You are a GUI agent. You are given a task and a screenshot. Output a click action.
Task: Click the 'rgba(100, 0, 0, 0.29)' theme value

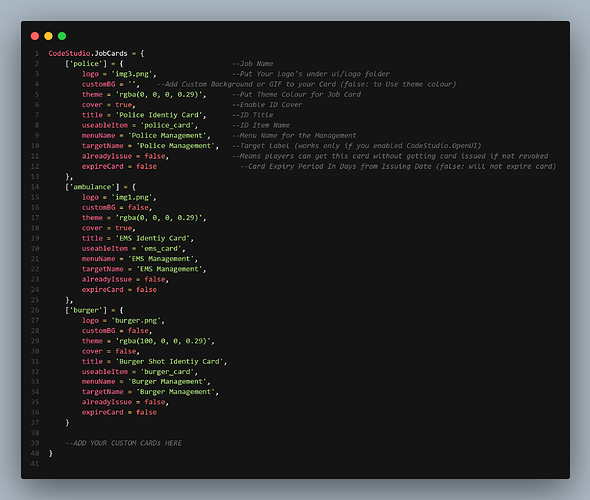(163, 341)
